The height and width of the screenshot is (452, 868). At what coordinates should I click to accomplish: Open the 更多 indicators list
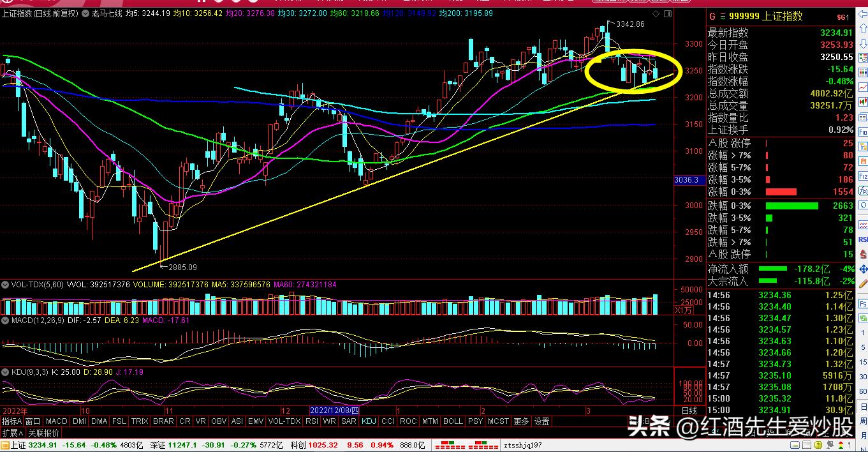click(521, 421)
